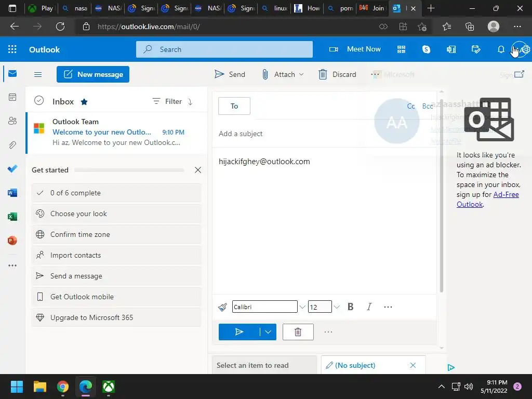Launch Excel from the sidebar
The image size is (532, 399).
point(12,217)
